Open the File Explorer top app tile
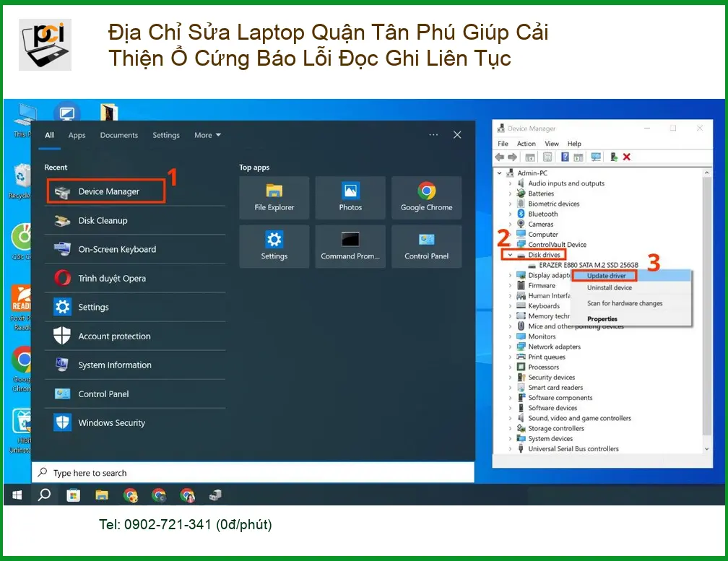This screenshot has width=728, height=561. (274, 198)
